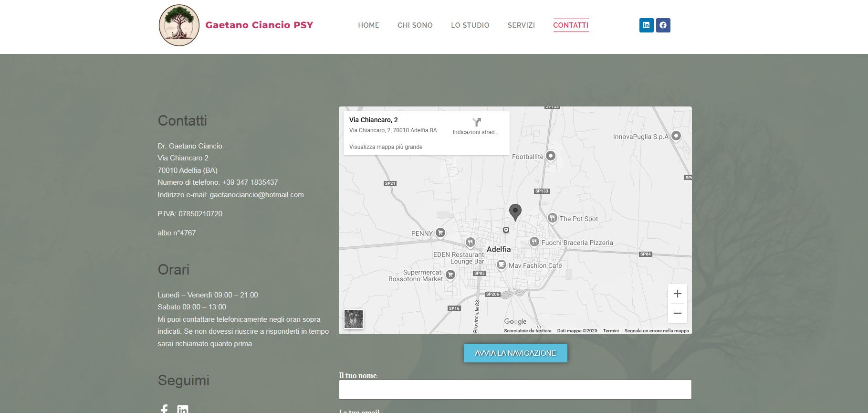Click the Google logo on map

(x=515, y=321)
